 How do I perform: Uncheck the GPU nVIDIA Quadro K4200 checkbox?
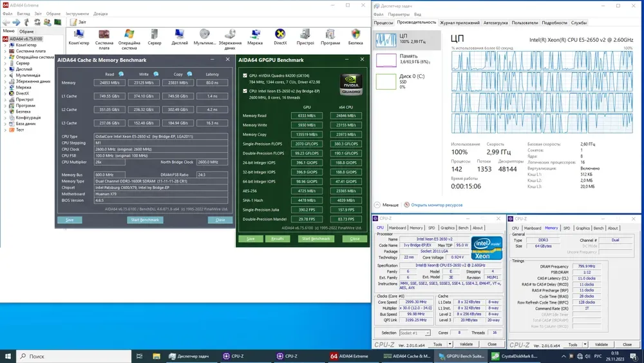[245, 75]
